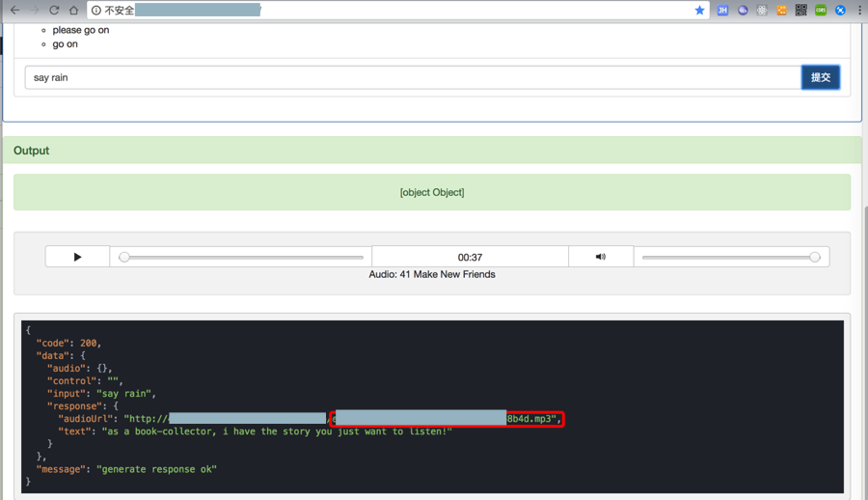The image size is (868, 500).
Task: Click the 00:37 audio time display
Action: point(470,257)
